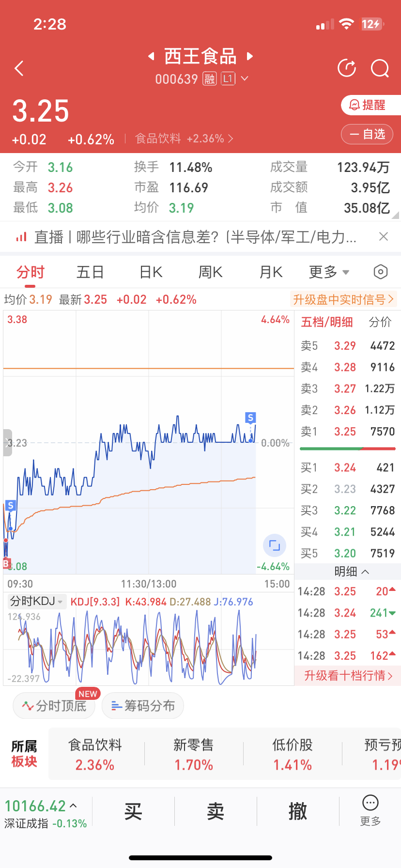
Task: Tap the refresh icon in header
Action: [x=347, y=68]
